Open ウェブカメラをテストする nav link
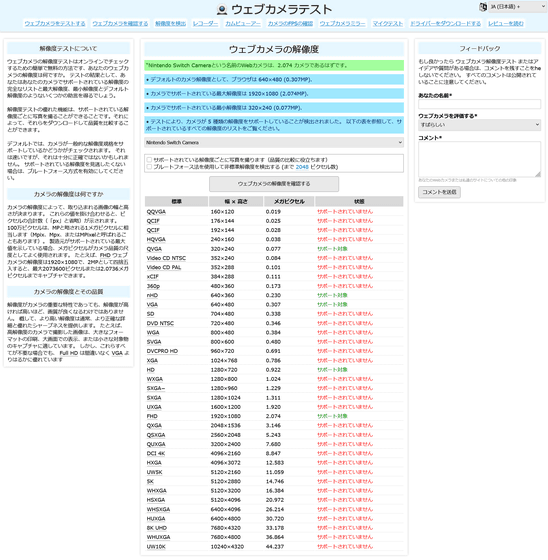The image size is (548, 560). click(55, 24)
